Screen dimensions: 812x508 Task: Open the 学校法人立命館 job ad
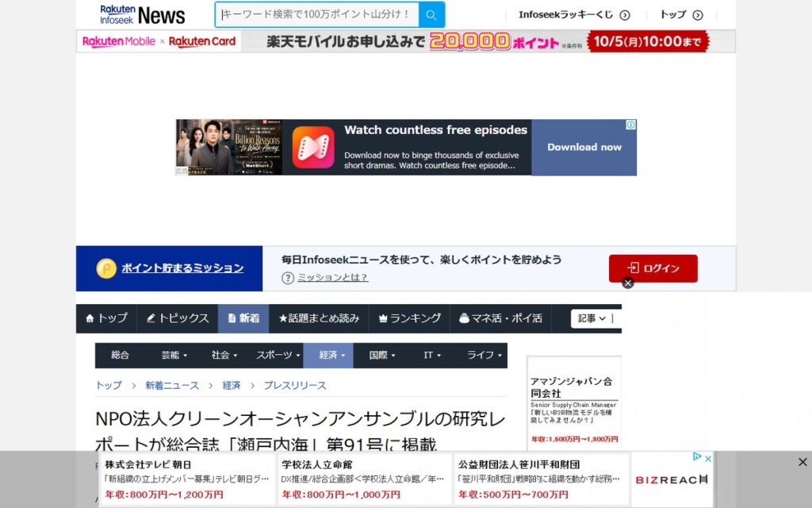tap(363, 479)
